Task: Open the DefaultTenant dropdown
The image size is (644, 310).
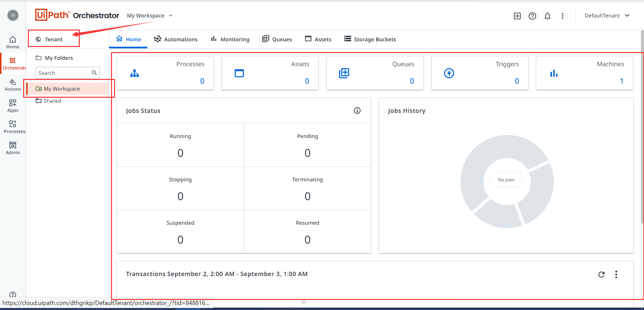Action: [x=607, y=16]
